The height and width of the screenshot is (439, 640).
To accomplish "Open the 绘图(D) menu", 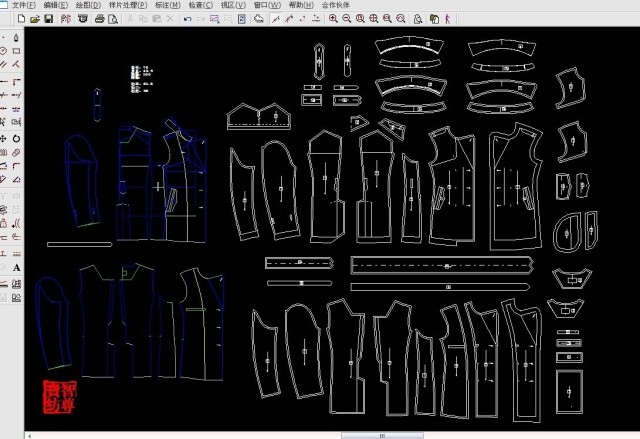I will coord(88,5).
